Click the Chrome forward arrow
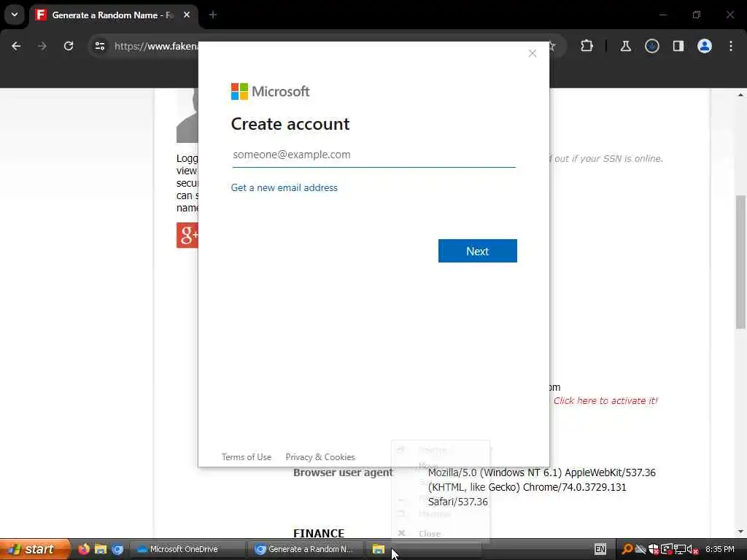The height and width of the screenshot is (560, 747). (42, 46)
